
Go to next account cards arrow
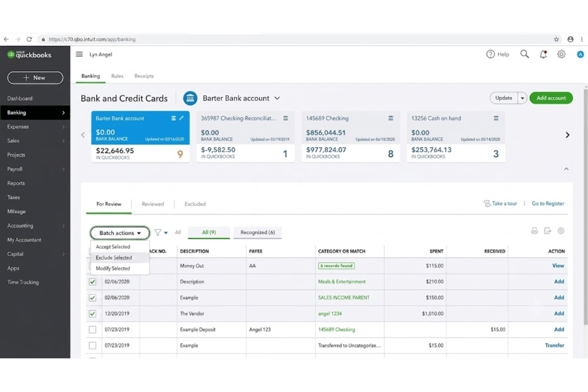pyautogui.click(x=567, y=135)
